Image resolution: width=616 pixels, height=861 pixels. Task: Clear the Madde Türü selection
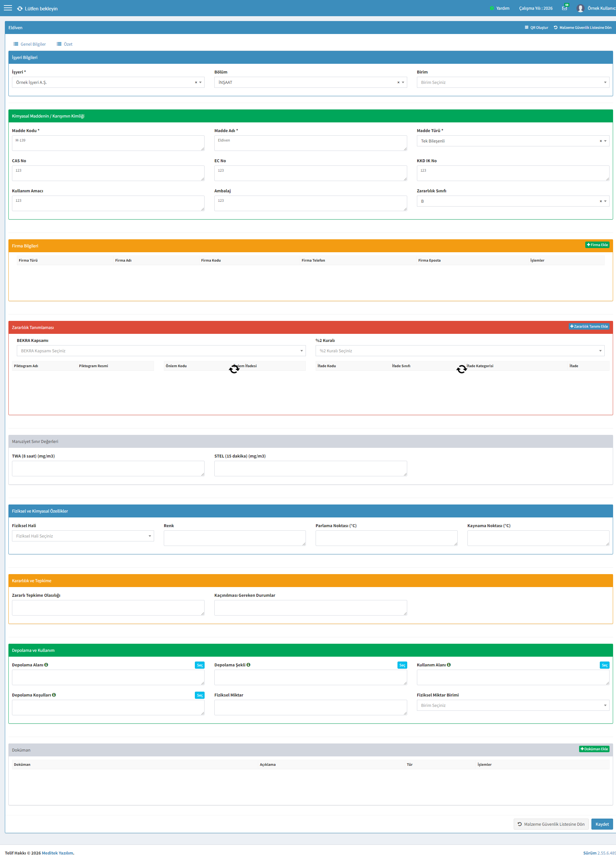[x=601, y=141]
